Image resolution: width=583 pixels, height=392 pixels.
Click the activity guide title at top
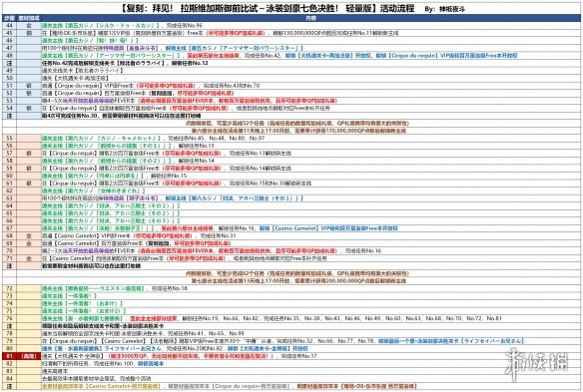(x=268, y=8)
